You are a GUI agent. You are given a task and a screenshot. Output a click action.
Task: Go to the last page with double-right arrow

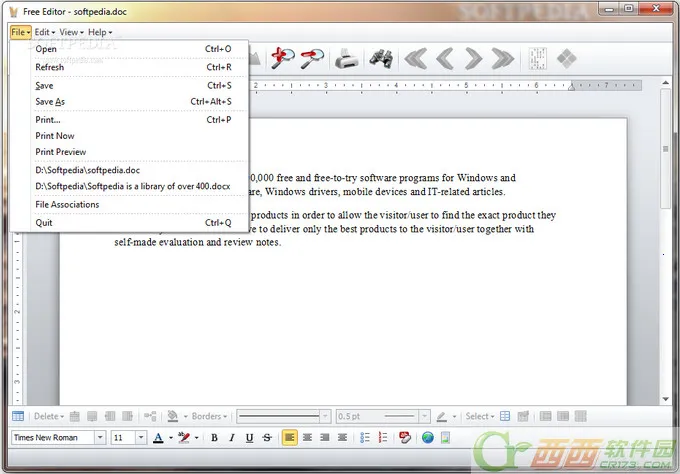[502, 58]
